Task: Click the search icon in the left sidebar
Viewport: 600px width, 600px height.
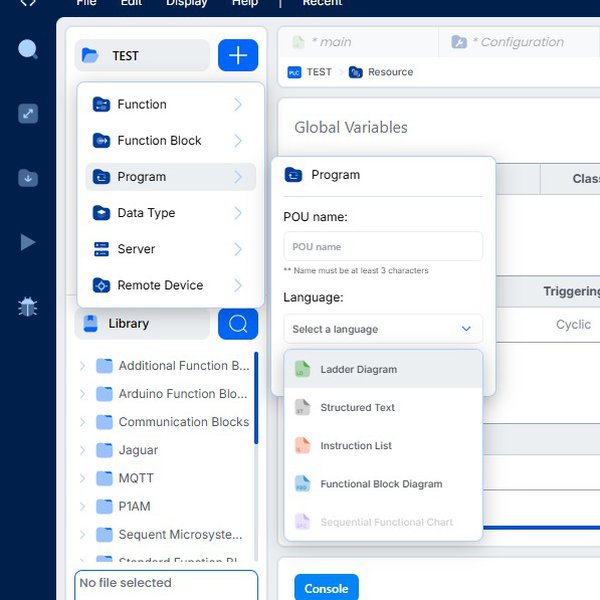Action: 28,49
